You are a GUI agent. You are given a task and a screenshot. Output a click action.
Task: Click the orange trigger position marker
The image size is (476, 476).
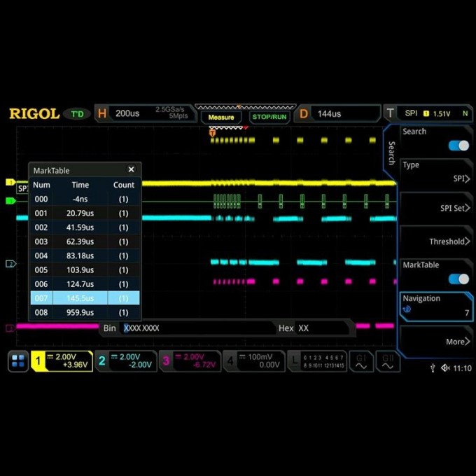pos(212,132)
